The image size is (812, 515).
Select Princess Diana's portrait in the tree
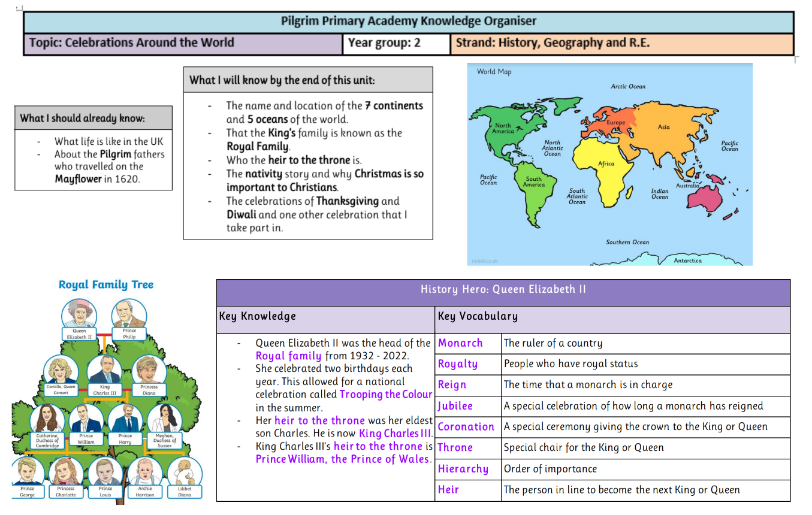149,369
